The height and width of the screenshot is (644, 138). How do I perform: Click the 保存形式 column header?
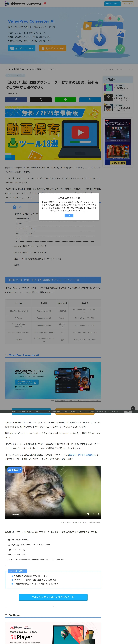(x=85, y=303)
